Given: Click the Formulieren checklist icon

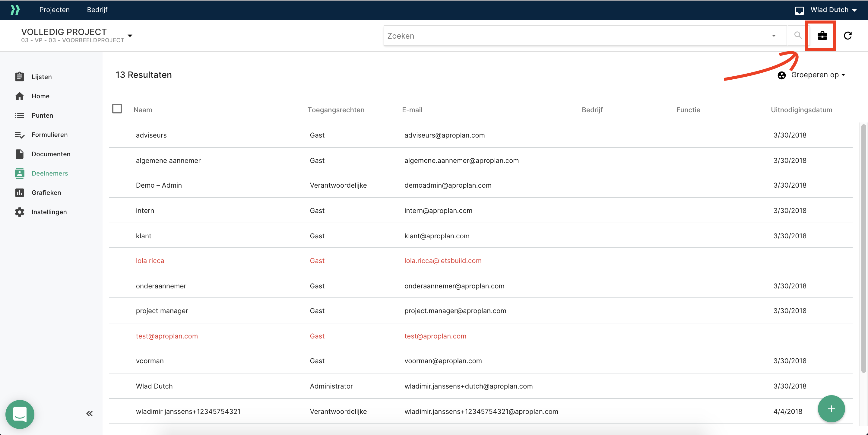Looking at the screenshot, I should coord(20,135).
